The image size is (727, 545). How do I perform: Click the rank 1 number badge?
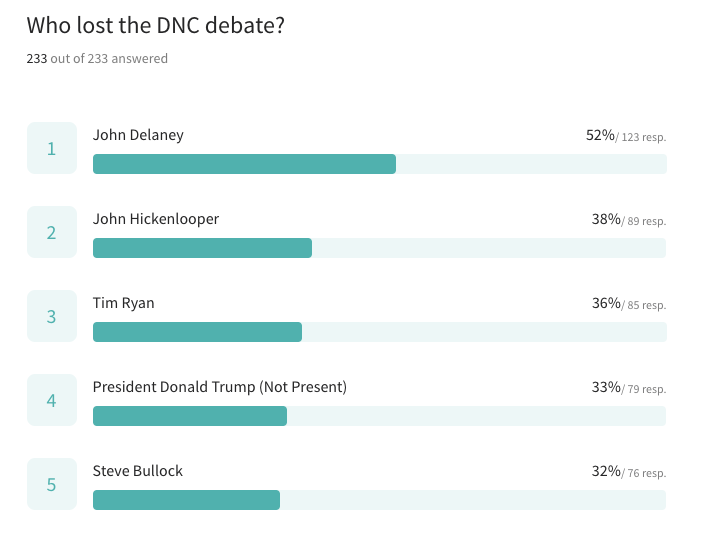pos(52,148)
